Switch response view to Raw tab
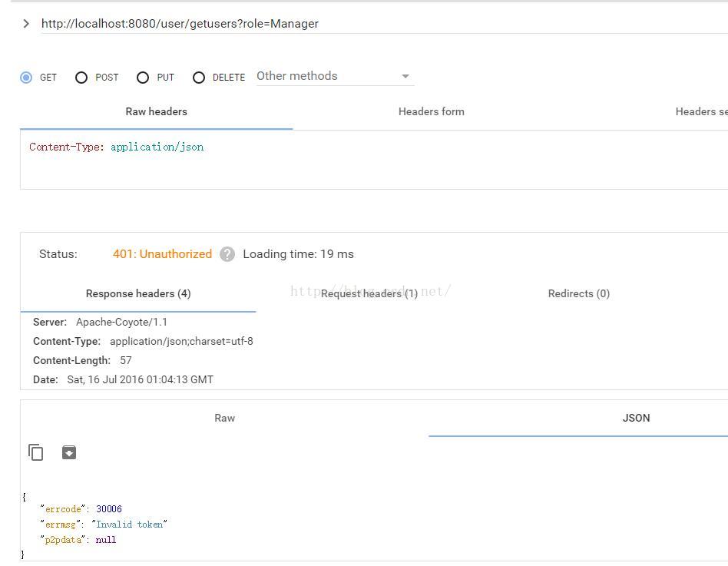This screenshot has width=728, height=566. click(x=224, y=419)
